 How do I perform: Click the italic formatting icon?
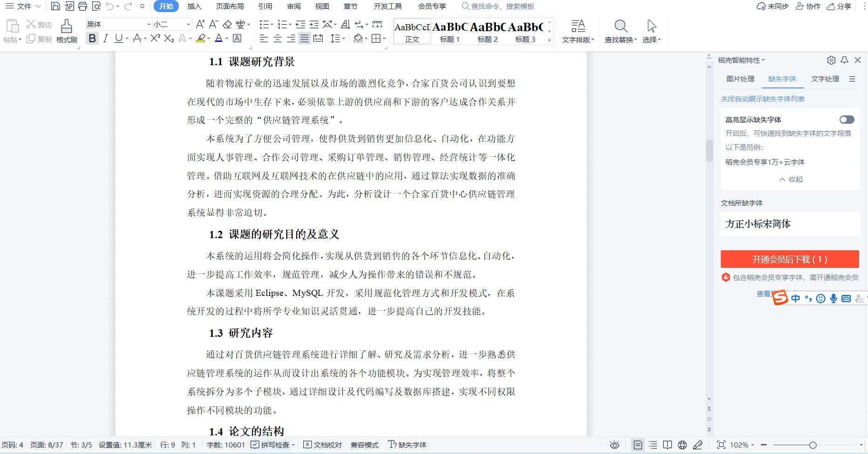106,39
